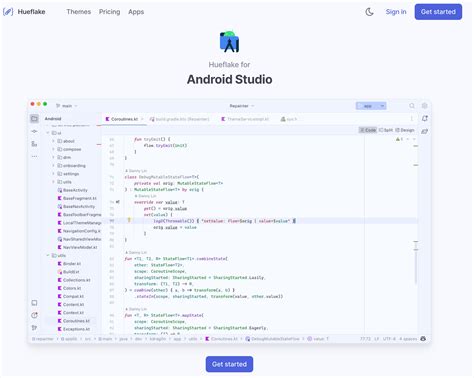
Task: Click the lightbulb quick-fix icon in gutter
Action: [129, 220]
